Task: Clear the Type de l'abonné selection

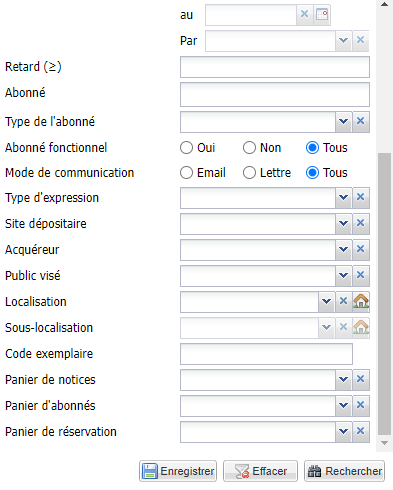Action: 360,121
